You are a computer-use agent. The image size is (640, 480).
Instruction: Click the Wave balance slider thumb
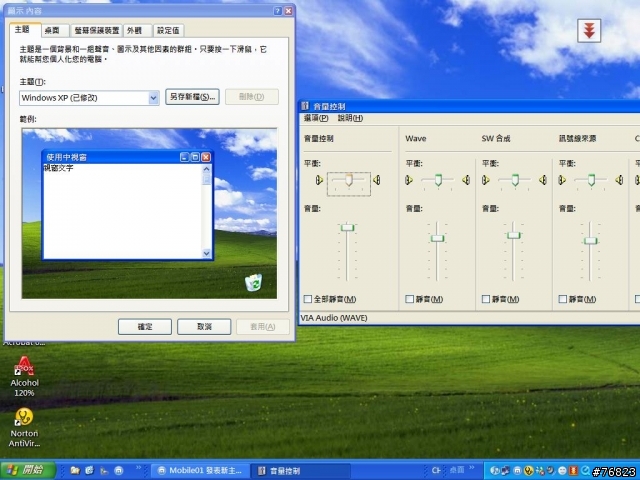click(x=438, y=180)
